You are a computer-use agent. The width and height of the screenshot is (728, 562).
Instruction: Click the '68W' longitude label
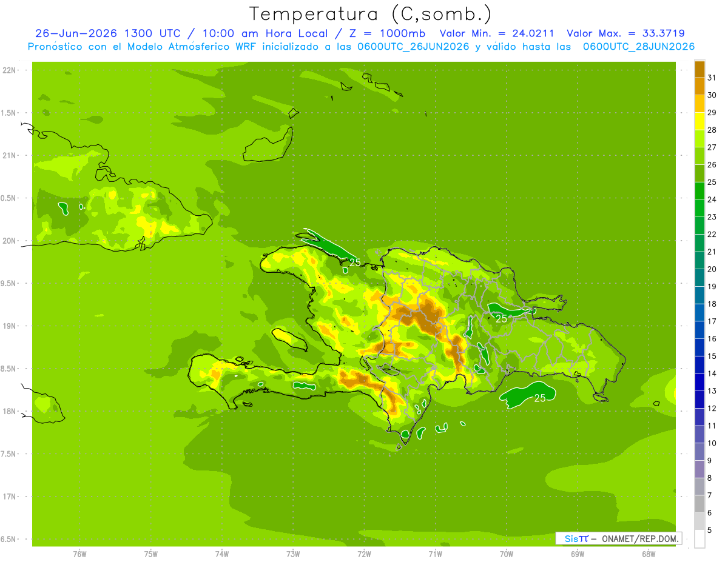(649, 554)
